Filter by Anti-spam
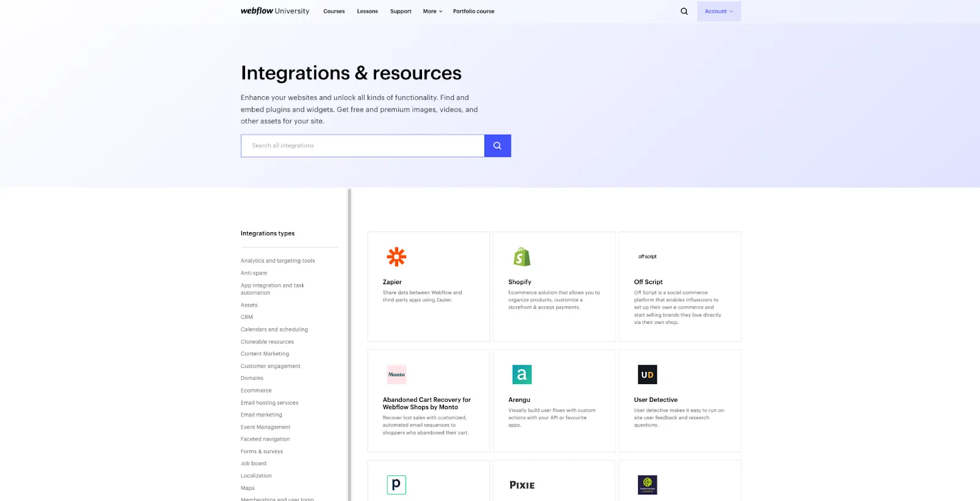The image size is (980, 501). point(254,273)
